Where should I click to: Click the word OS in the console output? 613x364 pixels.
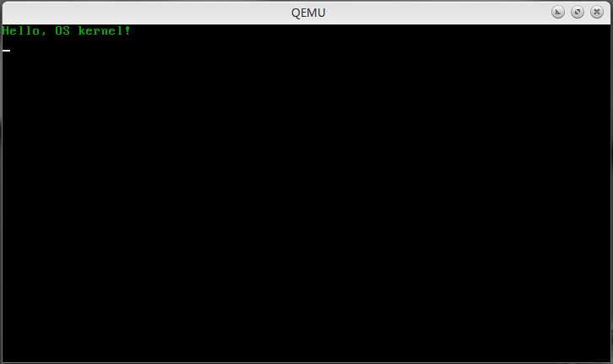point(62,31)
